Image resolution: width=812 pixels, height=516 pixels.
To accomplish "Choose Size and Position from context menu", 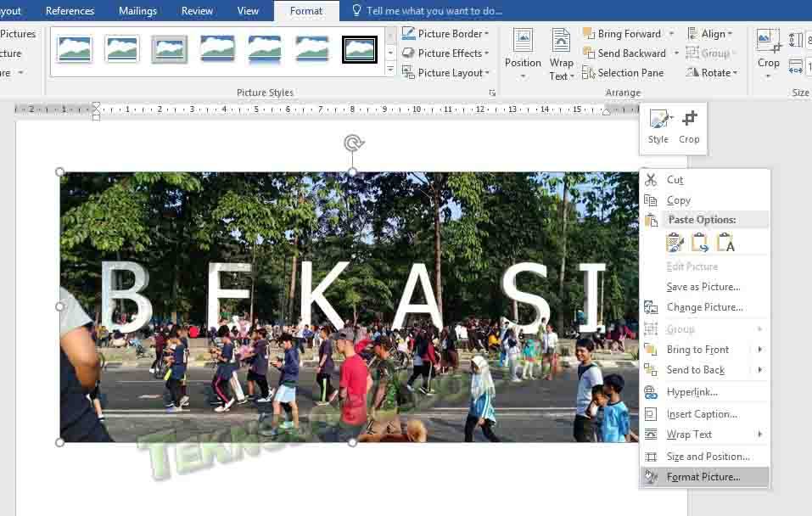I will point(705,457).
